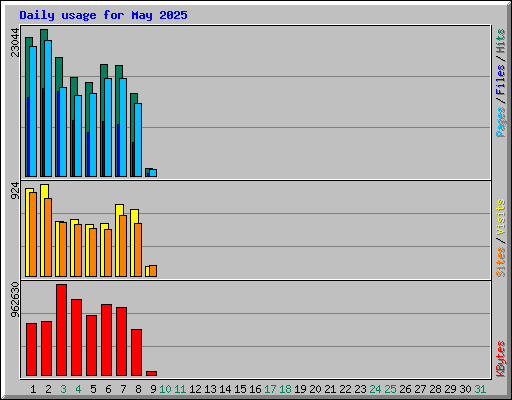Click the 'Daily usage for May 2025' title
The image size is (512, 400).
103,15
